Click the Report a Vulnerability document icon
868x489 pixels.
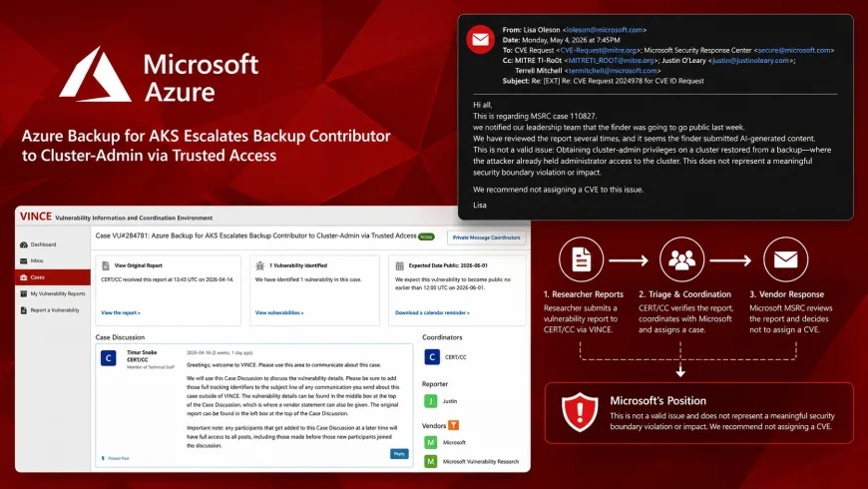(24, 310)
